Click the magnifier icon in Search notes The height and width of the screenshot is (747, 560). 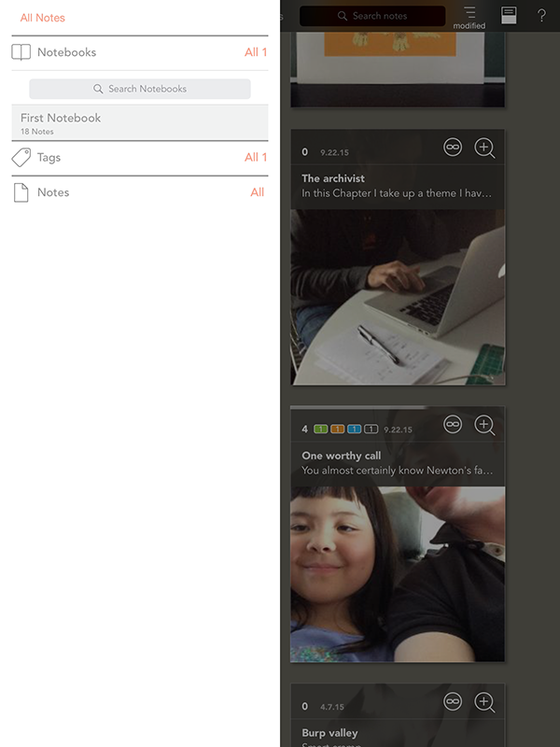343,16
